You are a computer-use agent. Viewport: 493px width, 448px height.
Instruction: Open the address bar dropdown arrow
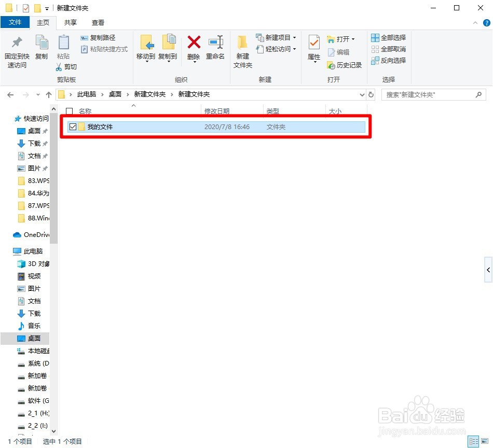(362, 94)
